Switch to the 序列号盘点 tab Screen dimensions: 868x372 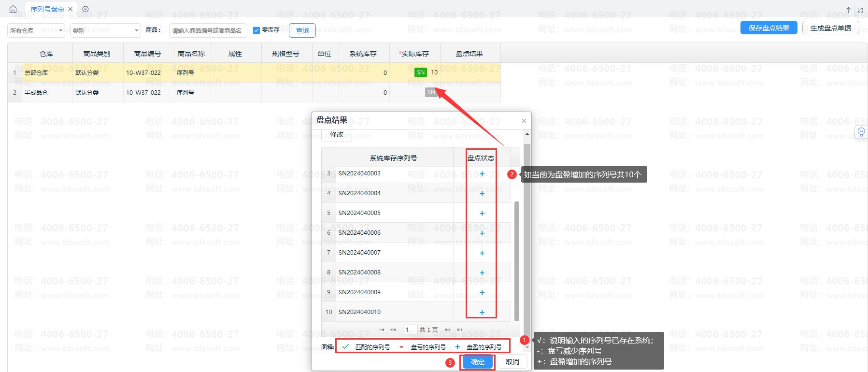[x=47, y=9]
